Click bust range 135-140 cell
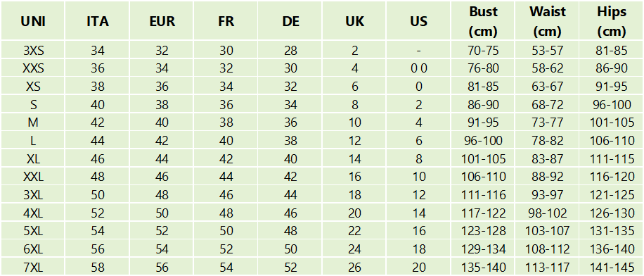The width and height of the screenshot is (644, 276). click(x=483, y=267)
